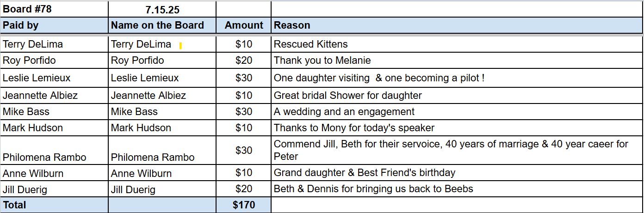Screen dimensions: 644x213
Task: Select the date cell '7.15.25'
Action: [x=162, y=9]
